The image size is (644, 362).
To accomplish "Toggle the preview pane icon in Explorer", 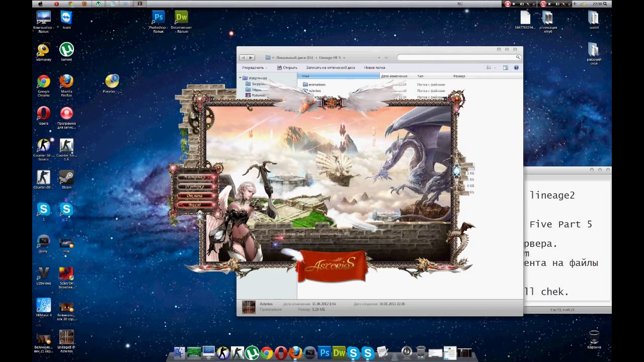I will 506,67.
